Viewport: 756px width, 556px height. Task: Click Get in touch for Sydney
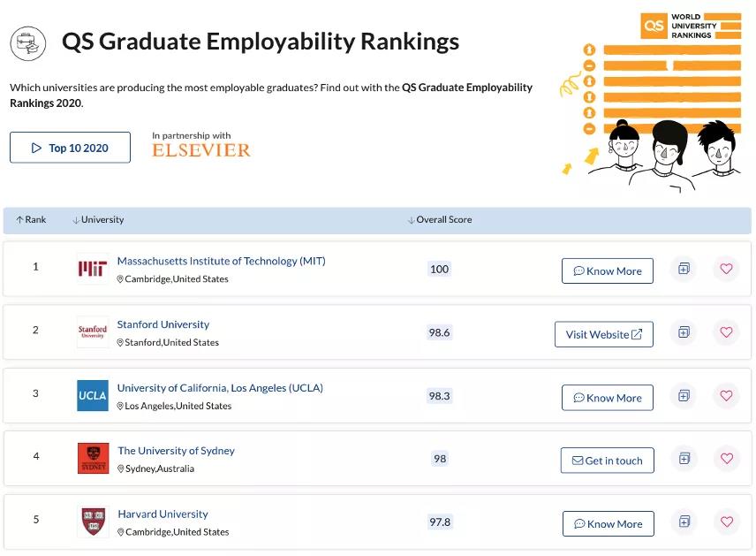(607, 461)
